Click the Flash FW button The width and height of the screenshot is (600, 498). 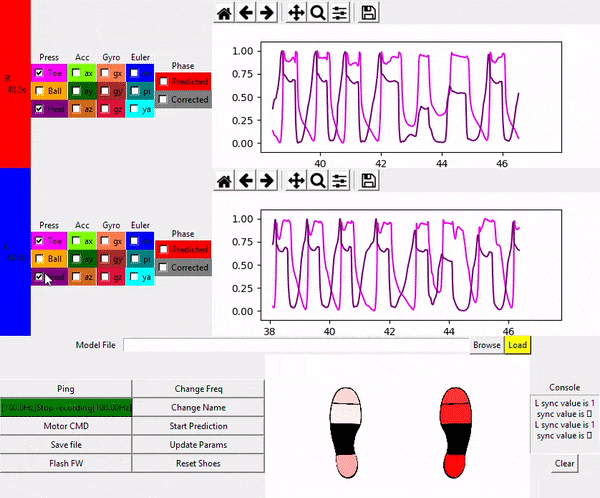point(66,464)
